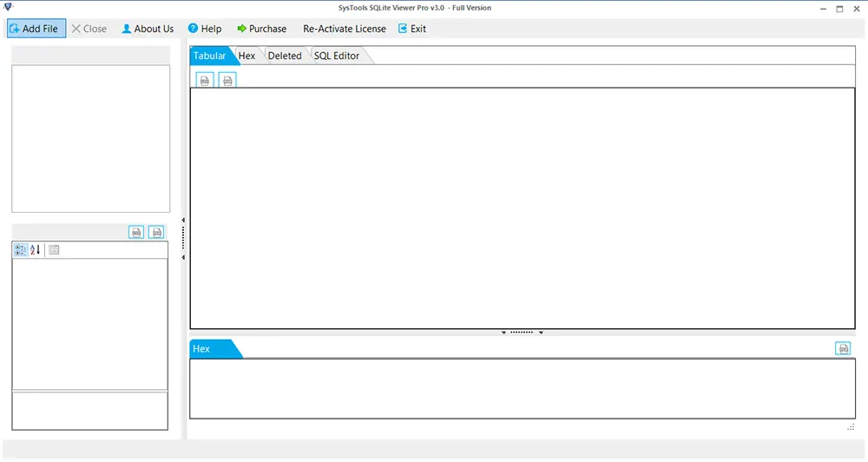Click first export icon under Tabular tab
Viewport: 868px width, 462px height.
(205, 80)
